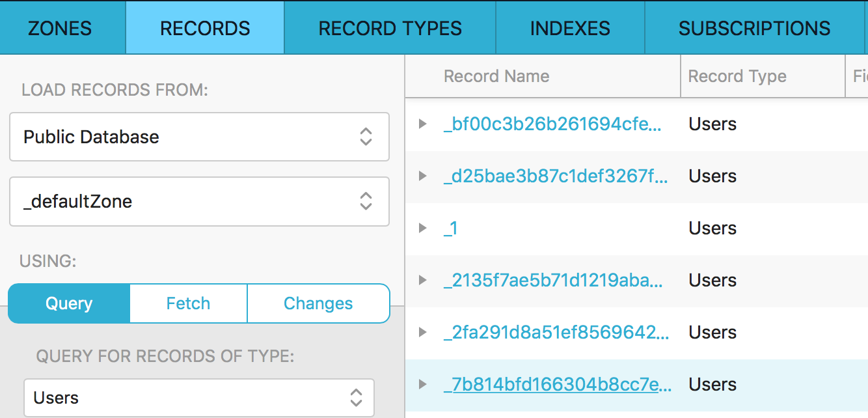Open record link _1
The height and width of the screenshot is (418, 868).
[x=450, y=229]
